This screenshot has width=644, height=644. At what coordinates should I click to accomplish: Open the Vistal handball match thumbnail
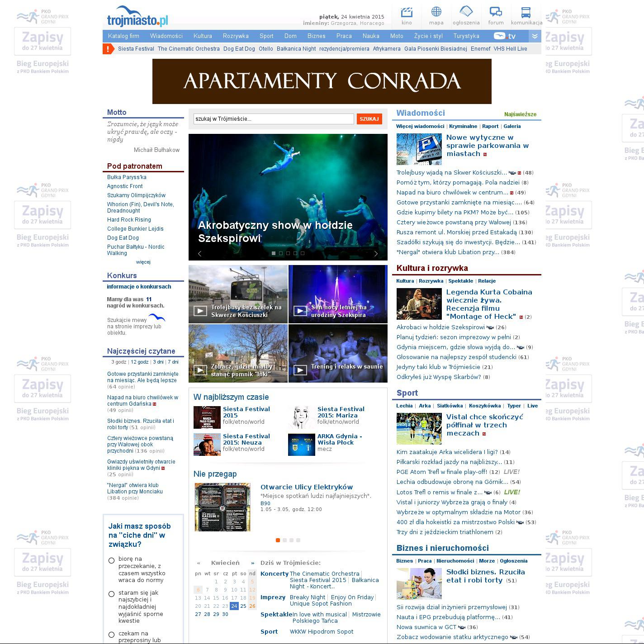click(419, 429)
